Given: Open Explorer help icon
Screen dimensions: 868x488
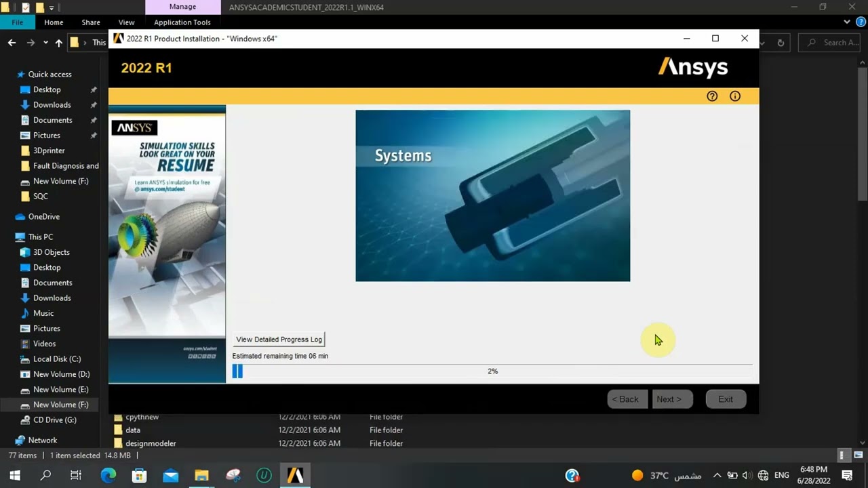Looking at the screenshot, I should pyautogui.click(x=861, y=22).
